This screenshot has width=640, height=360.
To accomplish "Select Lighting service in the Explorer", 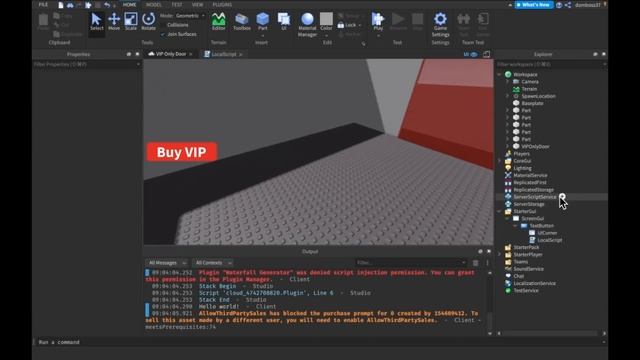I will pos(522,168).
